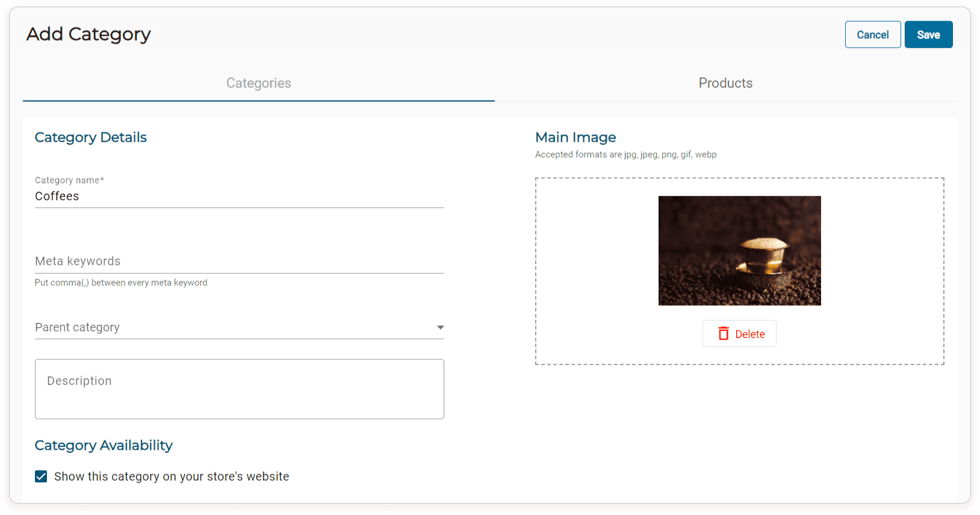Click empty space in the dashed upload area
Screen dimensions: 980x515
tap(596, 271)
